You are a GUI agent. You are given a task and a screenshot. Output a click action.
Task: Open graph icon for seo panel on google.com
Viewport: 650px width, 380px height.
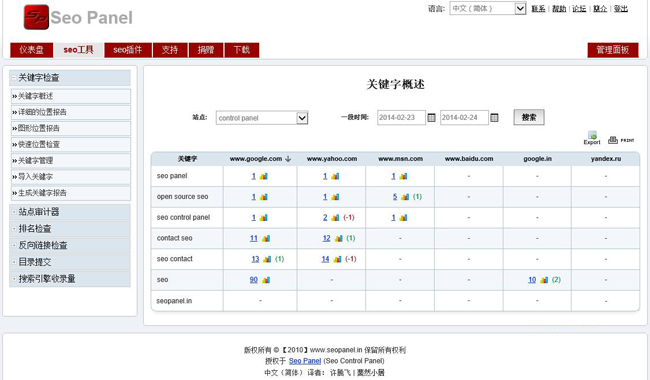click(264, 176)
